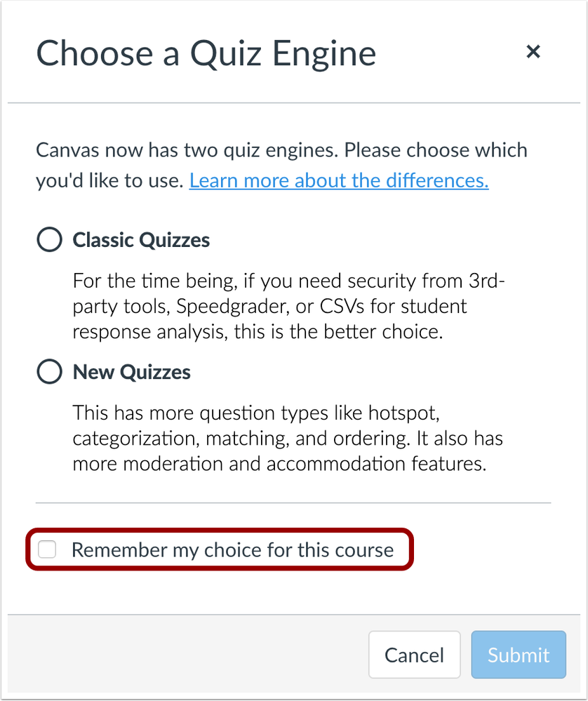Close the Choose a Quiz Engine dialog

click(x=533, y=52)
